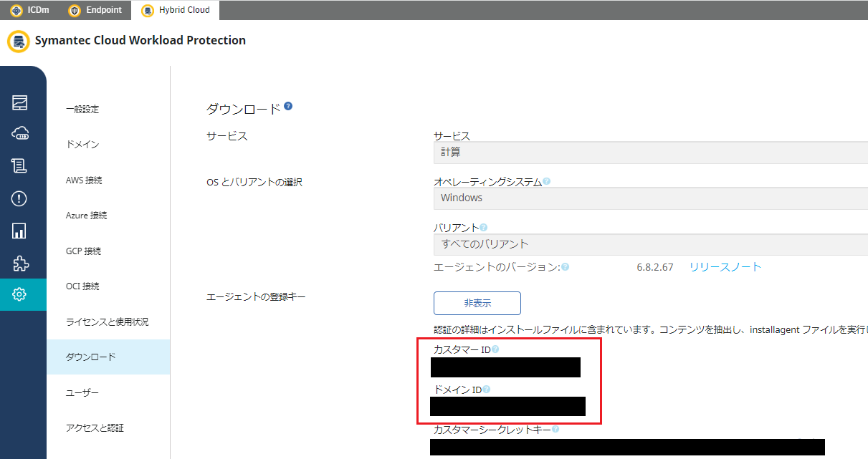This screenshot has height=459, width=868.
Task: Click the ドメイン ID label
Action: 458,390
